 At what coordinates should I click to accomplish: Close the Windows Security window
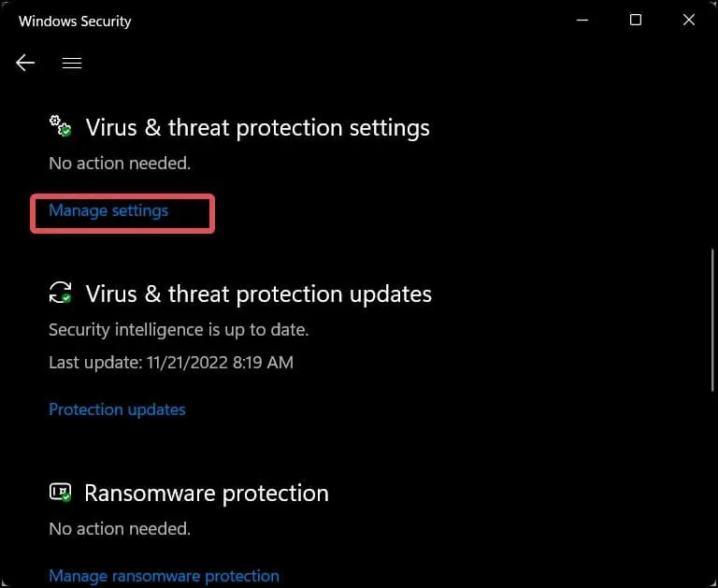coord(689,21)
